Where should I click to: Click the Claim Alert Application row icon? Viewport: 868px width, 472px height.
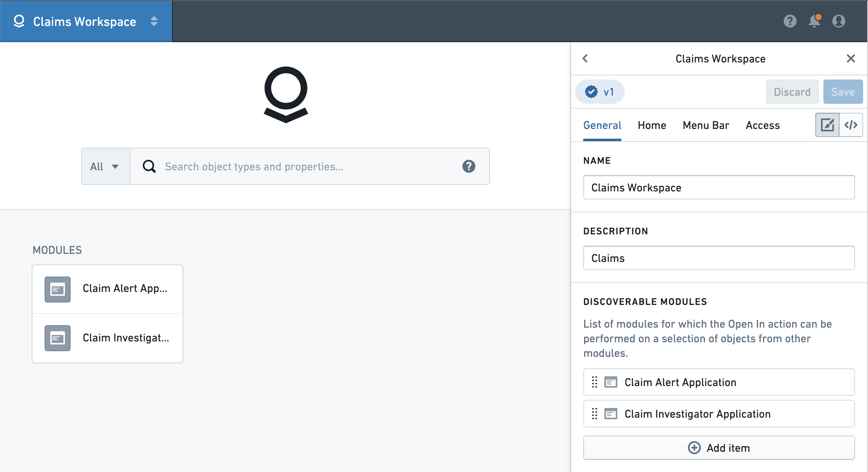coord(611,382)
